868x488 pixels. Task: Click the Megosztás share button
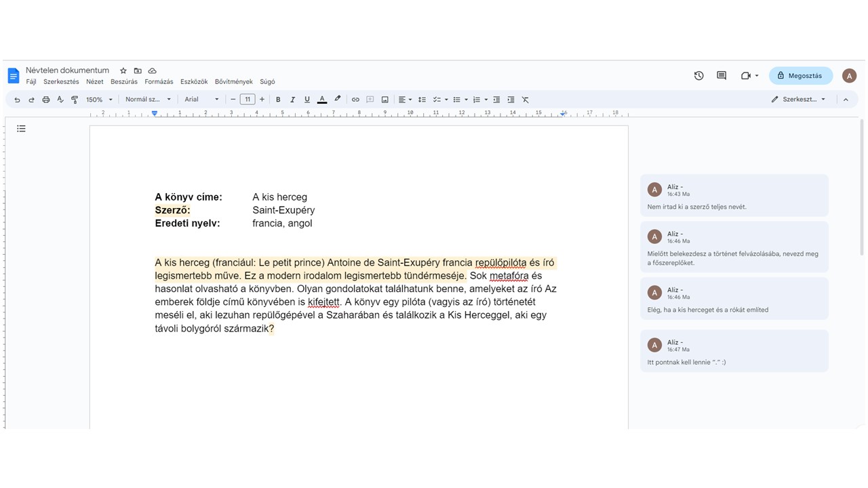800,76
